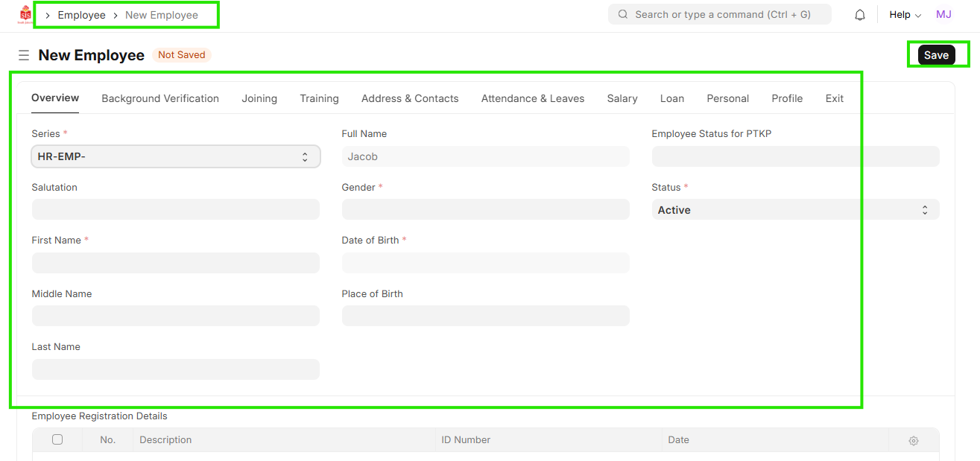Open the Salary tab
The image size is (980, 461).
coord(622,98)
